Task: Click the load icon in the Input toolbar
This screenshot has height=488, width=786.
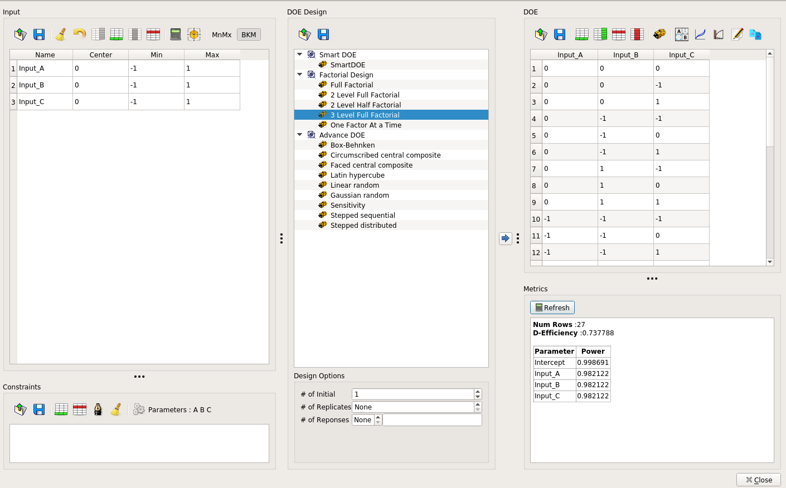Action: (x=20, y=35)
